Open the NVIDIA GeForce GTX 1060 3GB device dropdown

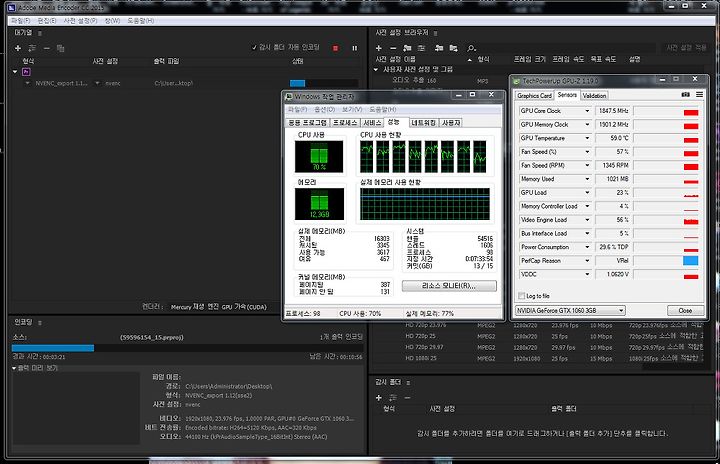pyautogui.click(x=570, y=311)
